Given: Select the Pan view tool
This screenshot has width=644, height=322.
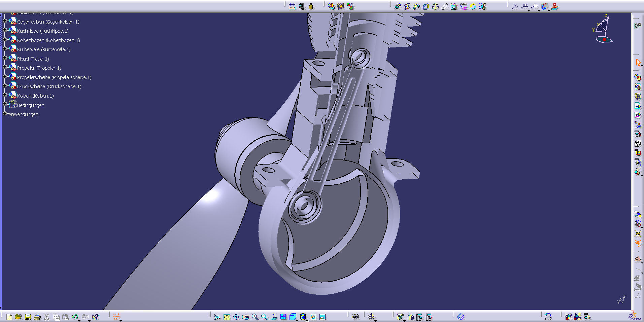Looking at the screenshot, I should [x=236, y=317].
